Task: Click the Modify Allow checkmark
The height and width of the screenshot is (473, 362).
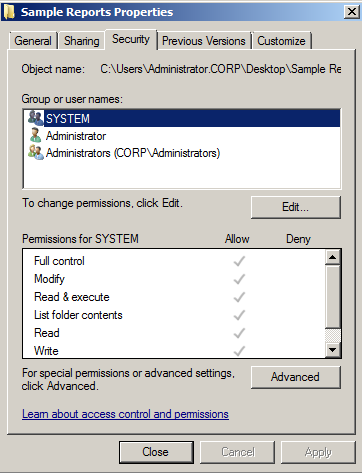Action: pos(239,279)
